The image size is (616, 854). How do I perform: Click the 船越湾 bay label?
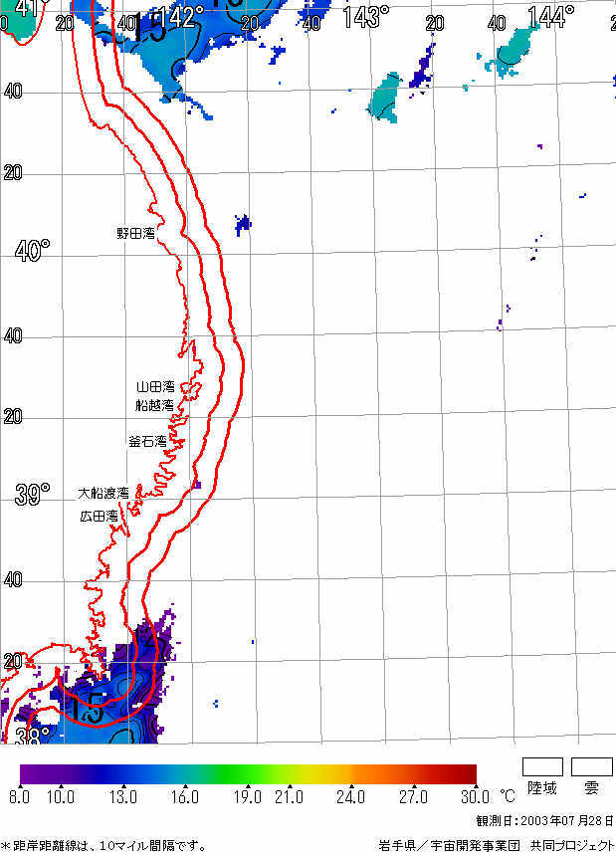tap(154, 405)
